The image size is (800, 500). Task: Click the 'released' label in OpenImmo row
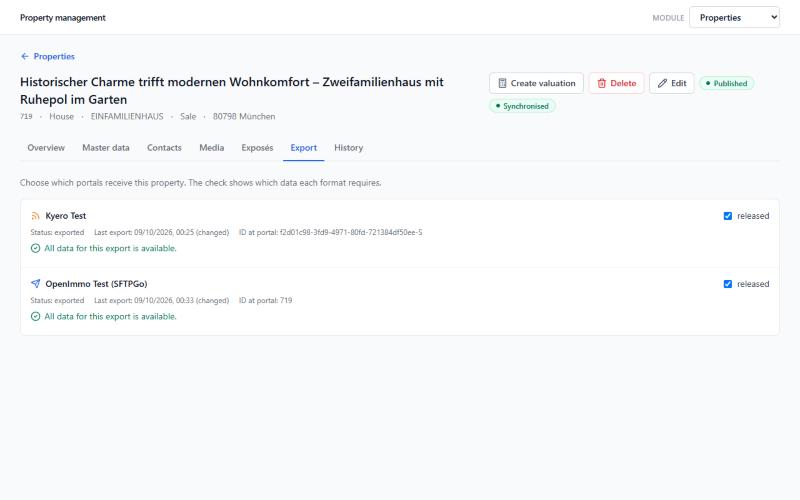click(753, 284)
